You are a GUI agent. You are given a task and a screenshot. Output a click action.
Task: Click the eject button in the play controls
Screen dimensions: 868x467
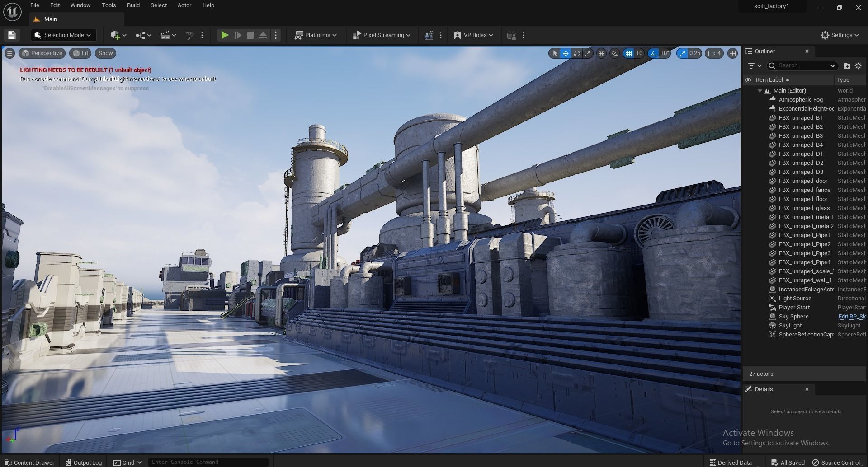263,35
